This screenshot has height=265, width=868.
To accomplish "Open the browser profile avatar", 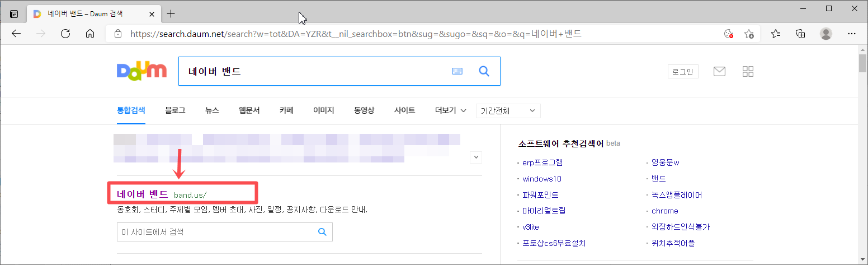I will coord(826,34).
